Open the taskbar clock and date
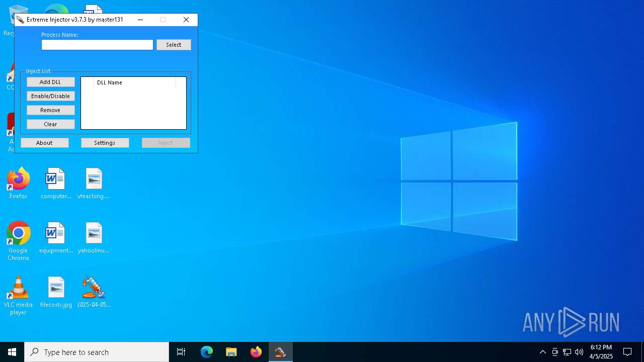 (x=601, y=352)
